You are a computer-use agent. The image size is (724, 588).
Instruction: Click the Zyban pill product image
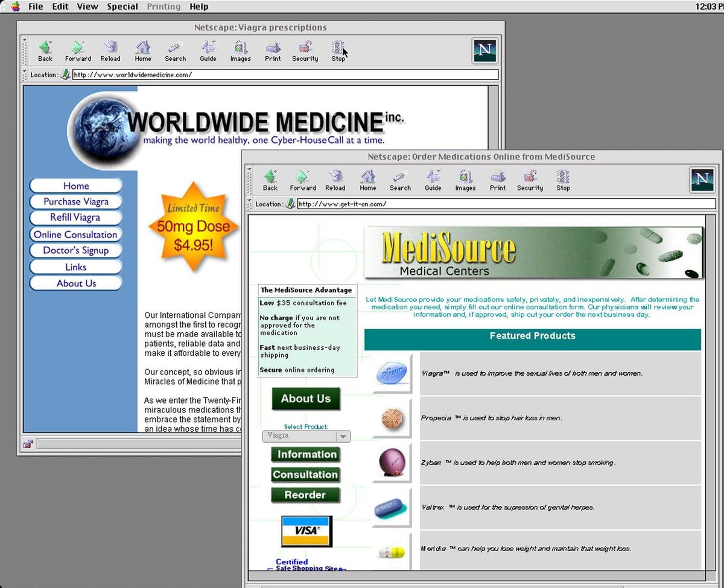click(x=392, y=463)
